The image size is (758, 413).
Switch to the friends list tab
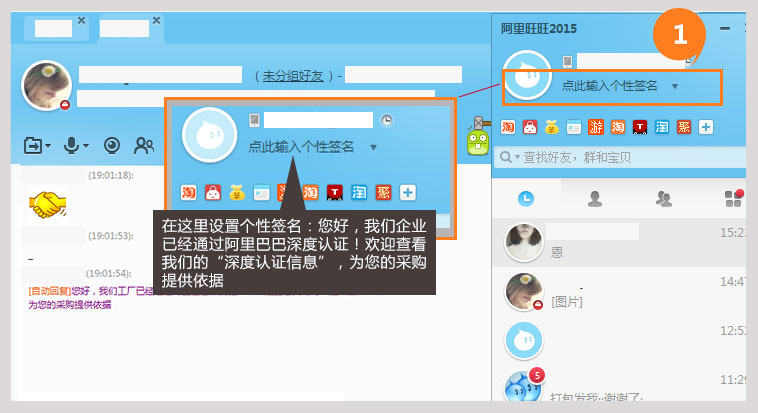[x=595, y=199]
